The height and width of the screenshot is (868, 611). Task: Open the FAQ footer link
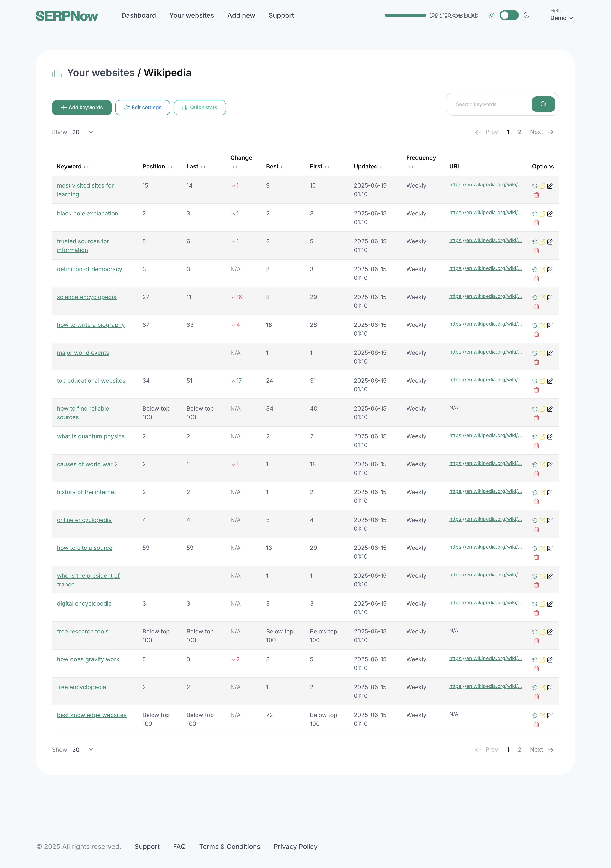[x=179, y=846]
